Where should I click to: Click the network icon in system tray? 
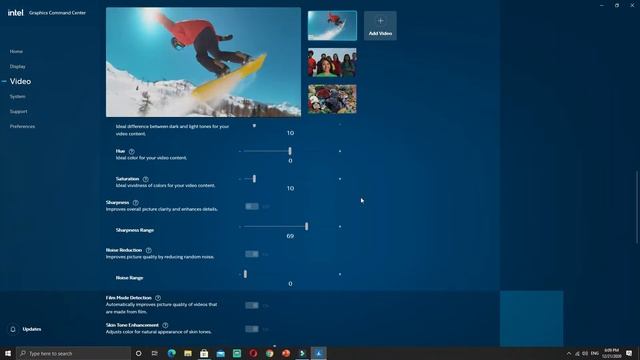coord(577,353)
